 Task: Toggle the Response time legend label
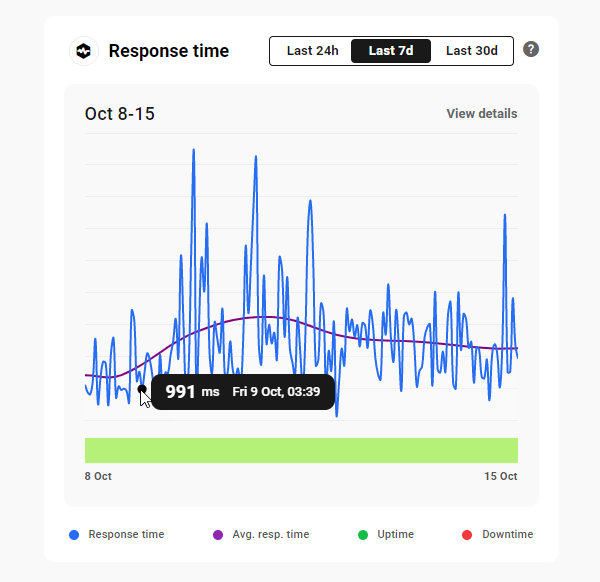[126, 535]
